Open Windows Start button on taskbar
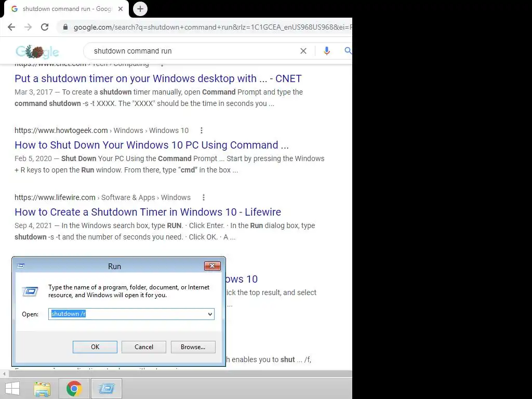532x399 pixels. point(12,389)
